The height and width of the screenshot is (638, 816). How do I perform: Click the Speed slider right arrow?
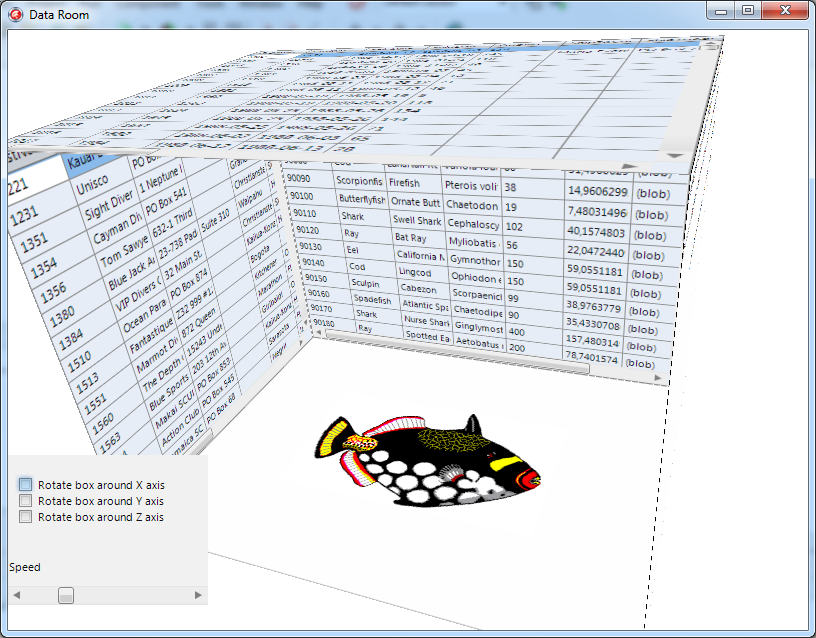tap(198, 595)
